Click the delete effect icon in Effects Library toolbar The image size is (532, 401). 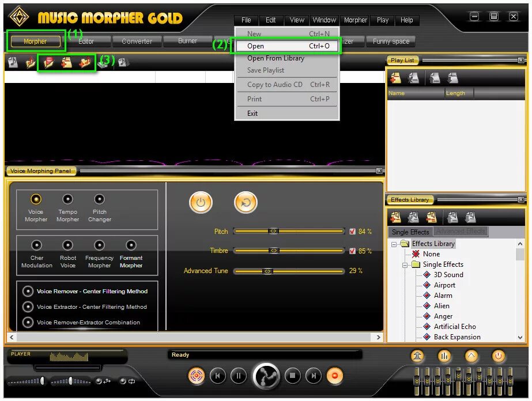pyautogui.click(x=414, y=217)
